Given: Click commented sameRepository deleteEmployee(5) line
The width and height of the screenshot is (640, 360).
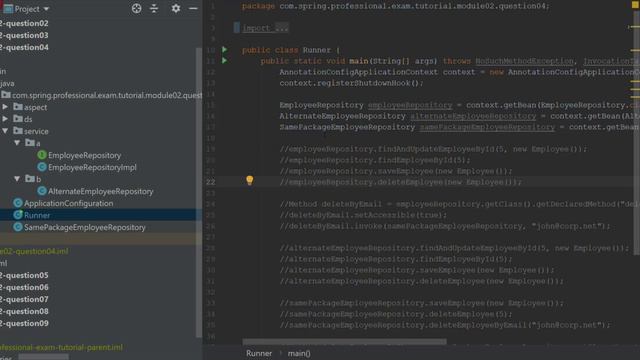Looking at the screenshot, I should click(x=396, y=314).
